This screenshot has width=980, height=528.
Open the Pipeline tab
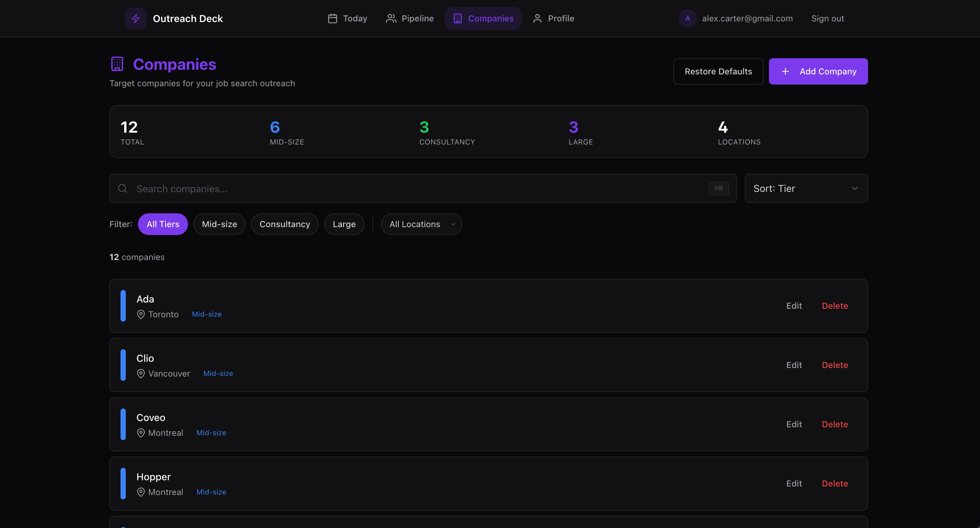tap(410, 18)
